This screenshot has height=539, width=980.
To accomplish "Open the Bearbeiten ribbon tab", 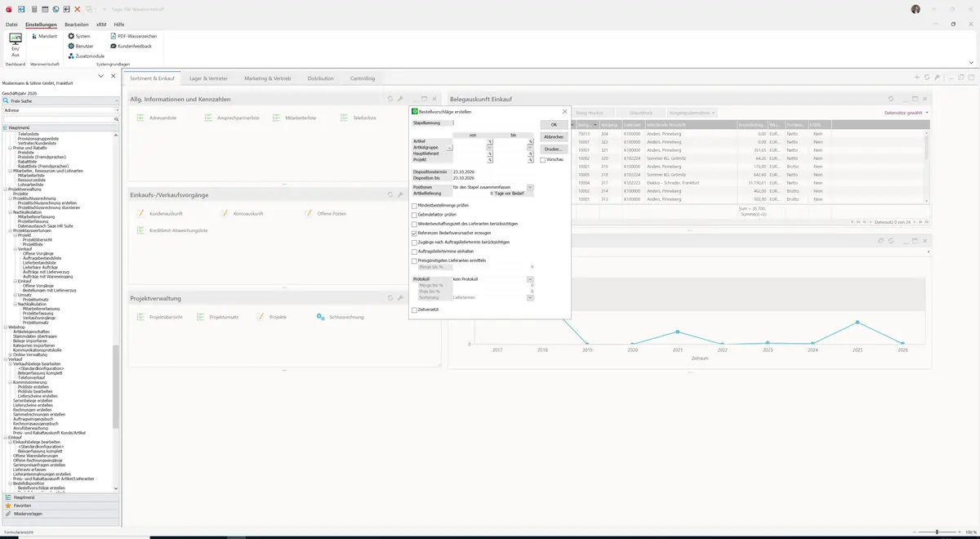I will point(77,24).
